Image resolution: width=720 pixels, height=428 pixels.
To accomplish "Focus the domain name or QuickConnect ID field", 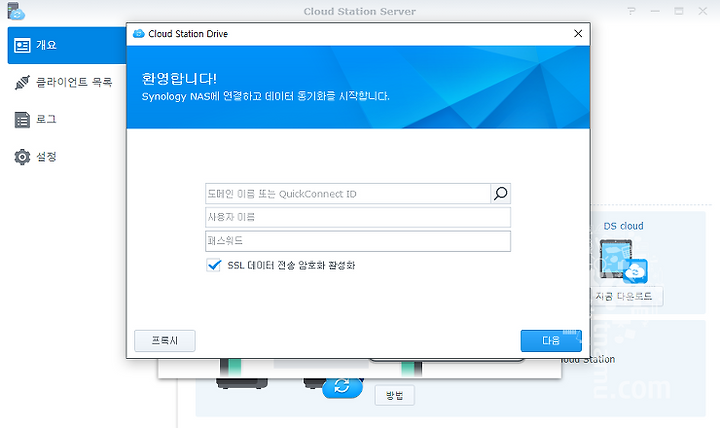I will [x=348, y=194].
